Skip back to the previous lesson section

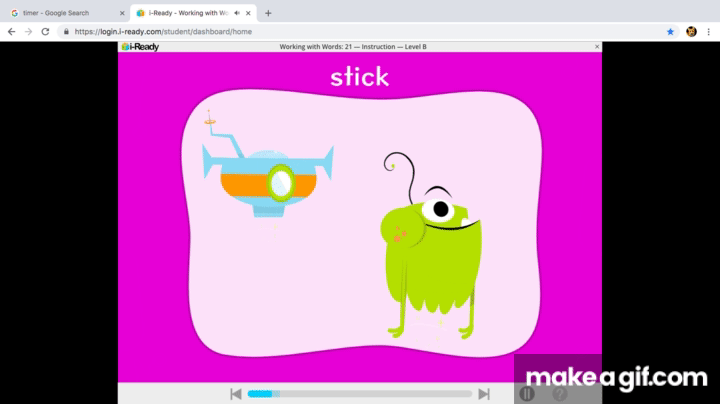pos(235,394)
